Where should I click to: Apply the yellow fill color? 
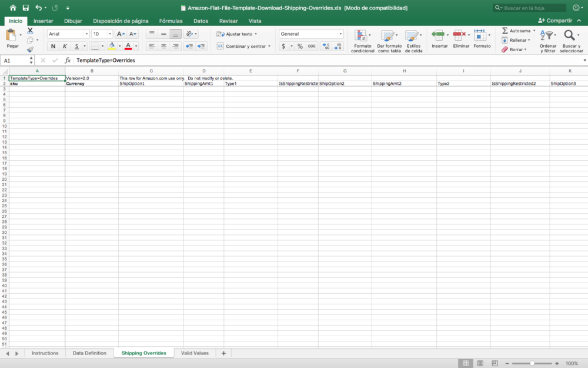(x=112, y=46)
